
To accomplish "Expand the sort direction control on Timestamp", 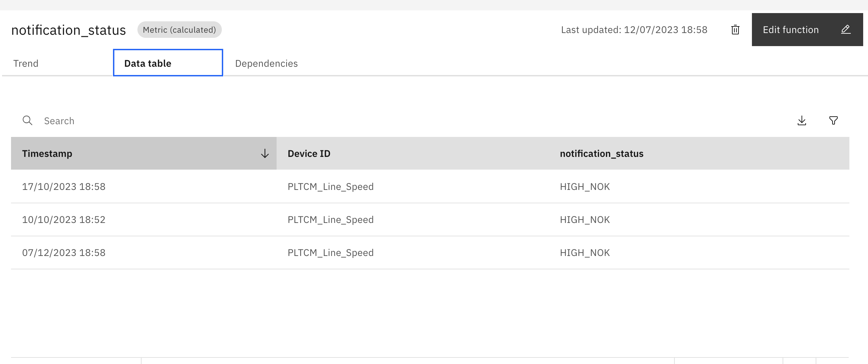I will coord(265,153).
